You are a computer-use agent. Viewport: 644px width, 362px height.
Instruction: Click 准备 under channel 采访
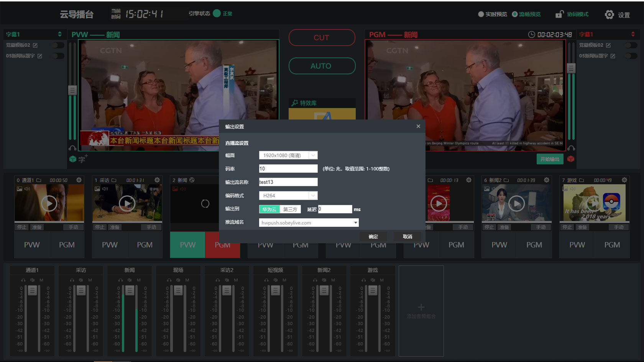(x=115, y=227)
